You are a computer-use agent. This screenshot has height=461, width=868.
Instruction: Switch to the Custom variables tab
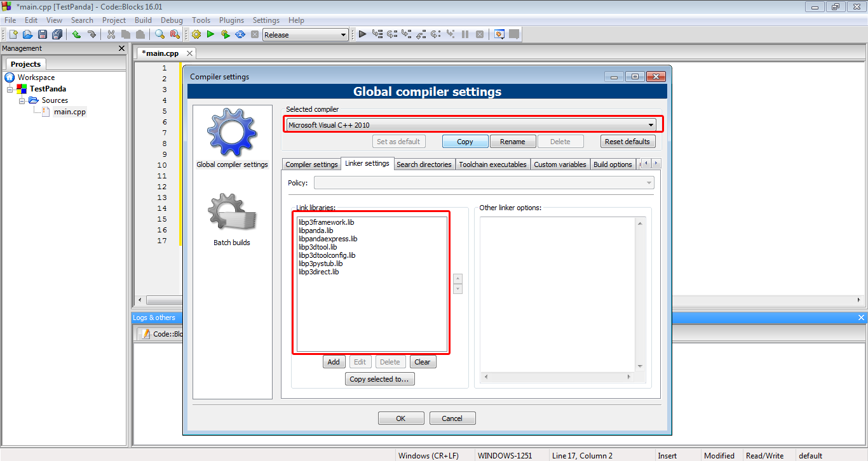click(x=560, y=164)
